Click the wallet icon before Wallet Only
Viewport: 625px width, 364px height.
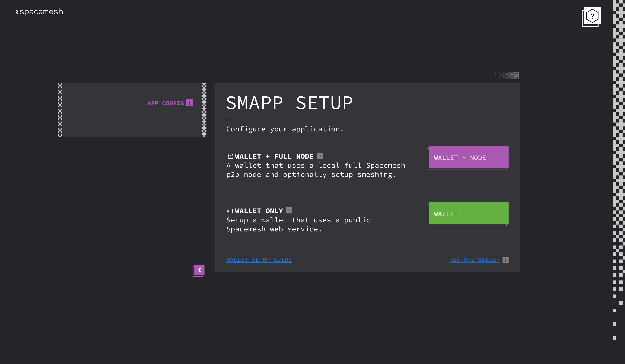[x=230, y=211]
